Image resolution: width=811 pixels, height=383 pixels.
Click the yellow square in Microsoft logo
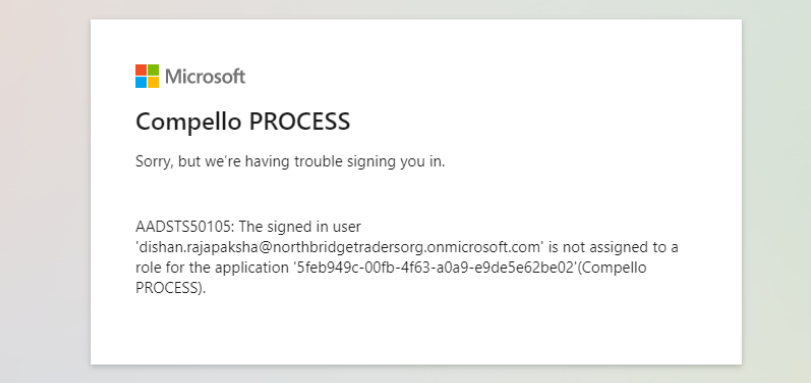(153, 82)
